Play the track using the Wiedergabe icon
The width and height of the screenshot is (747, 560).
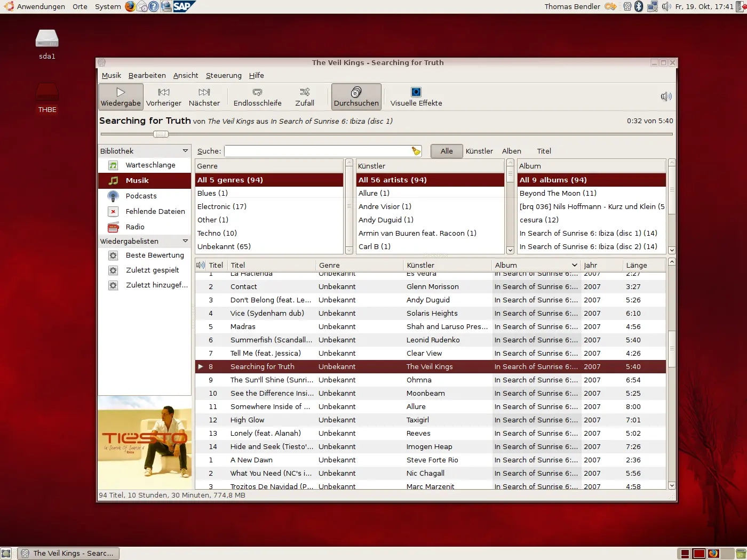[120, 96]
